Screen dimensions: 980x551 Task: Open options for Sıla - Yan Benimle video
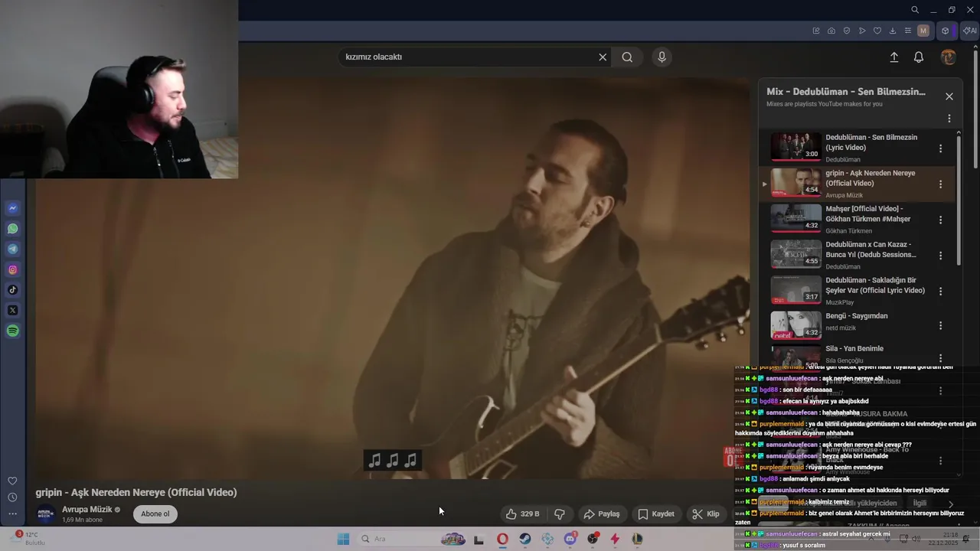click(x=941, y=357)
